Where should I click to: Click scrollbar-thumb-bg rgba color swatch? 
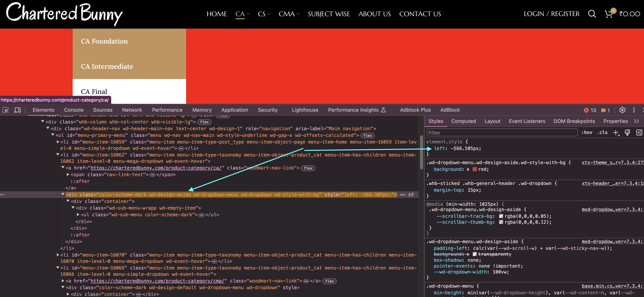501,222
